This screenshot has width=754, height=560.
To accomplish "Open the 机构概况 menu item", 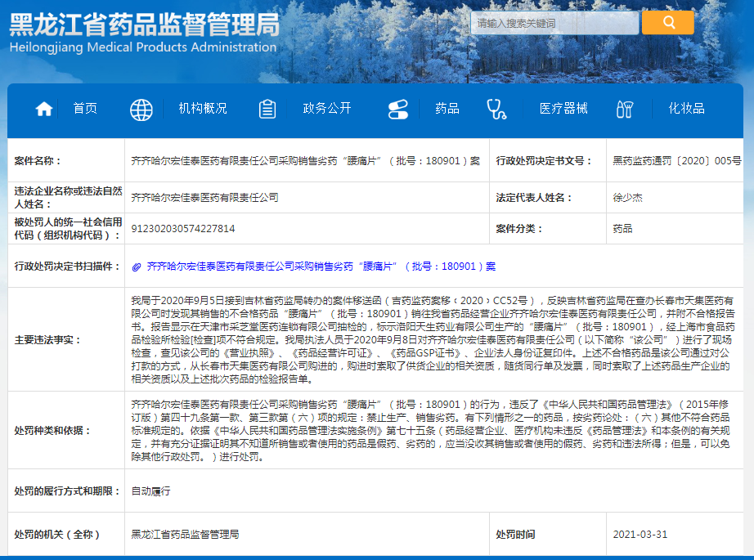I will tap(203, 108).
